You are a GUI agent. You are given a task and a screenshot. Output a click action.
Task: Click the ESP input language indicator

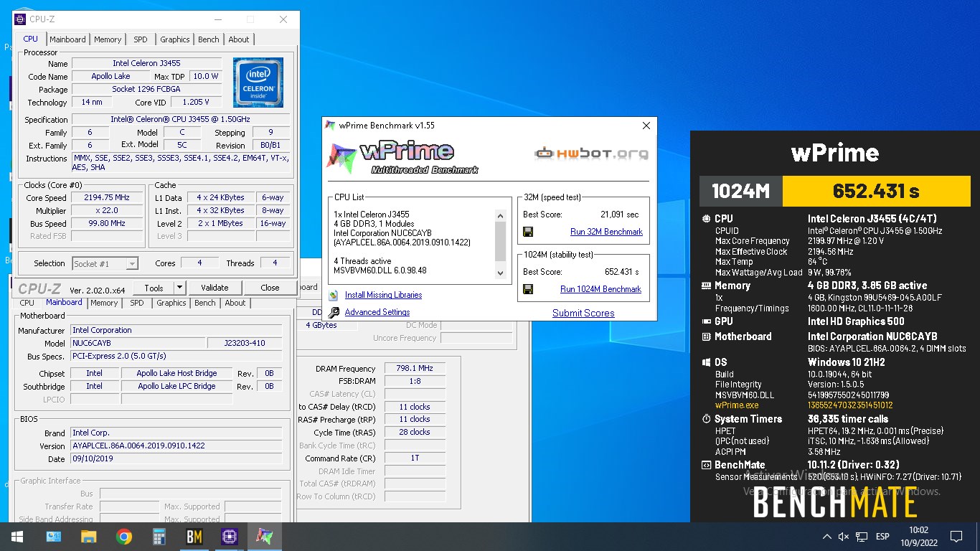pyautogui.click(x=882, y=537)
